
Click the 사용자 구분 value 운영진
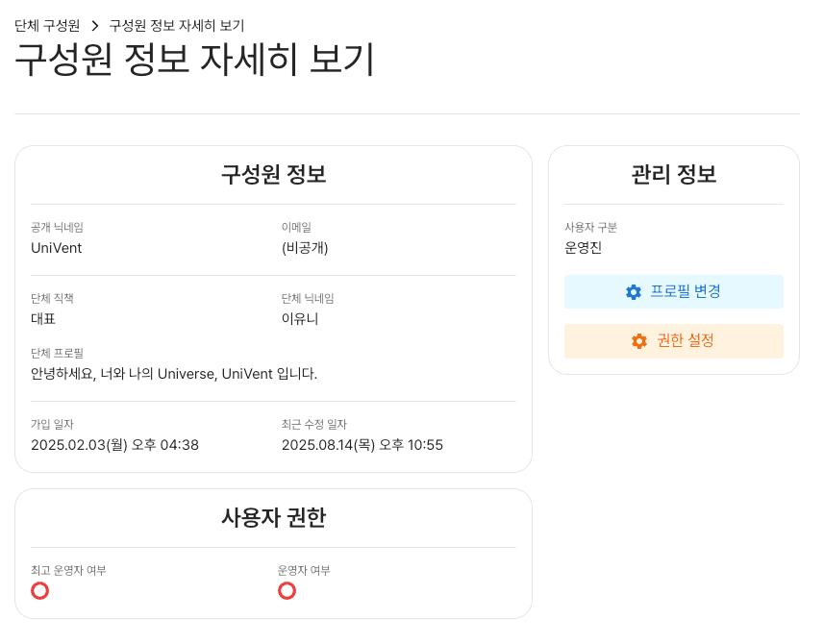click(x=583, y=248)
